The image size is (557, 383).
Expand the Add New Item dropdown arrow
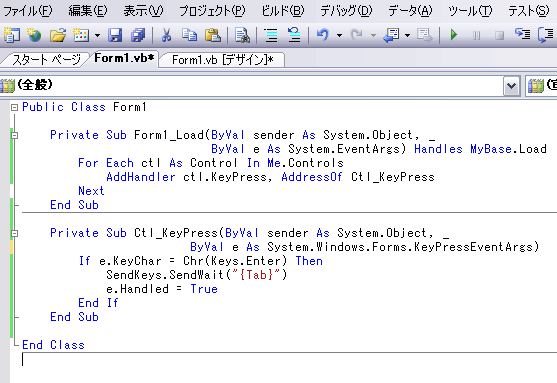pos(97,35)
